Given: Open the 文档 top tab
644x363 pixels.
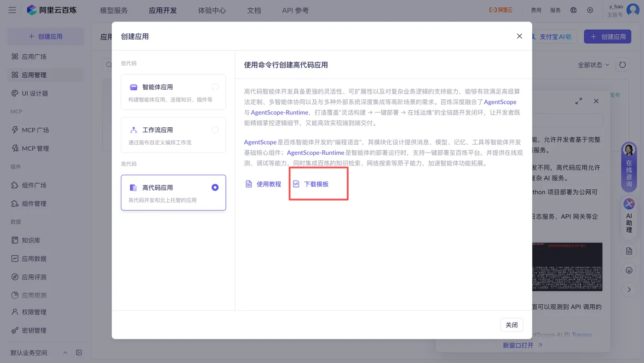Looking at the screenshot, I should coord(254,10).
